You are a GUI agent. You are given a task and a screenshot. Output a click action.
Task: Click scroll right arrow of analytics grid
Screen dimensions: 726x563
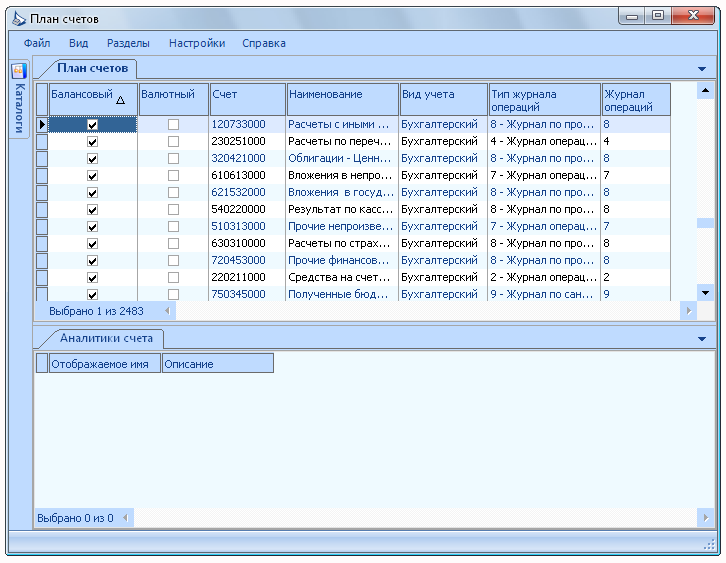coord(705,518)
